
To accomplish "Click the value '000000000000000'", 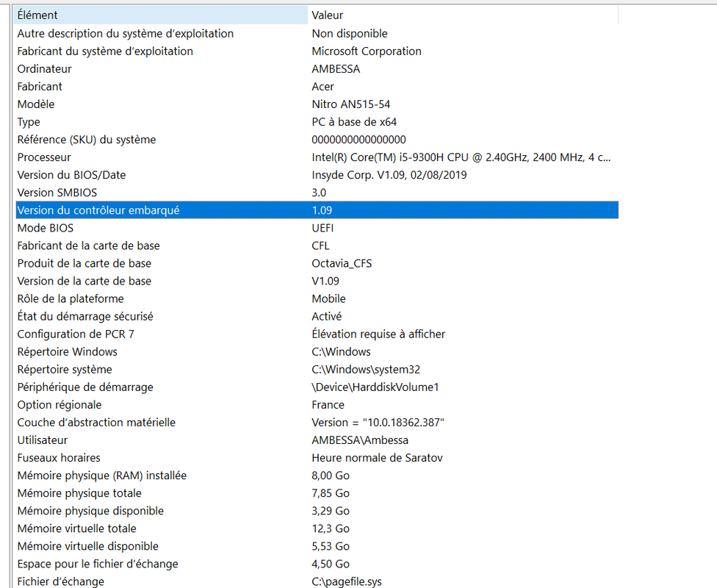I will 358,140.
